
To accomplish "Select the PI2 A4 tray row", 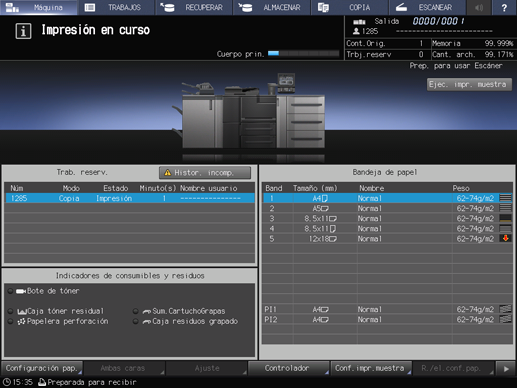I will [388, 319].
